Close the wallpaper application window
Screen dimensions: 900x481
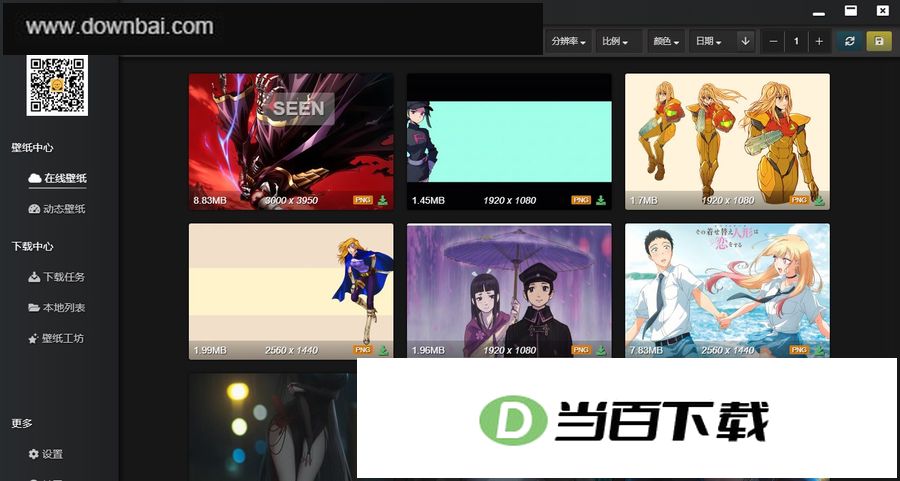tap(883, 10)
